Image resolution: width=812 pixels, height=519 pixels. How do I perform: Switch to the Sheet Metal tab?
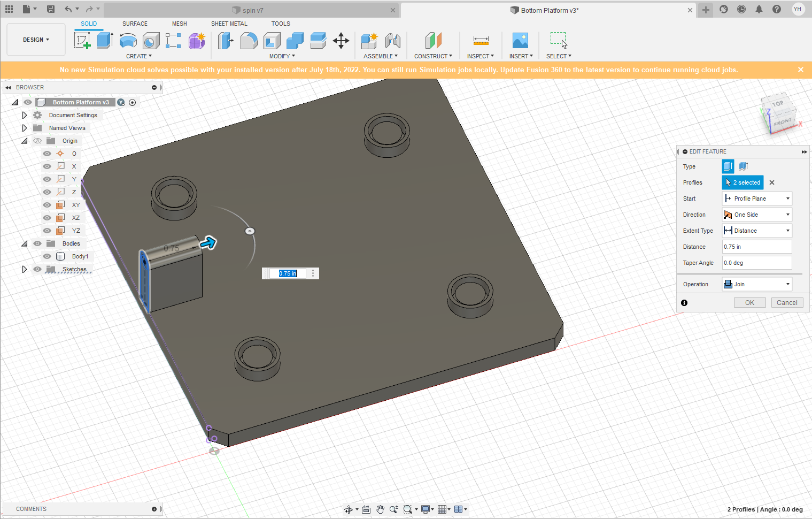229,24
